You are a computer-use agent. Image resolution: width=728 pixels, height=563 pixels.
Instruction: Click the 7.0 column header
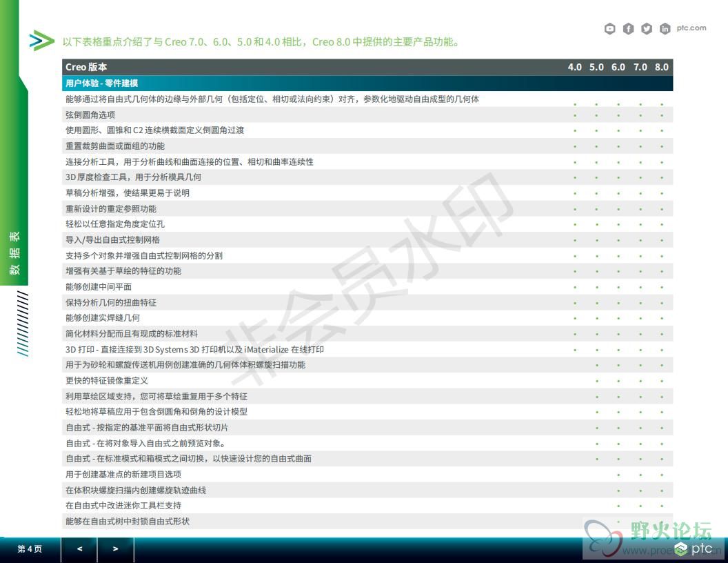point(640,67)
